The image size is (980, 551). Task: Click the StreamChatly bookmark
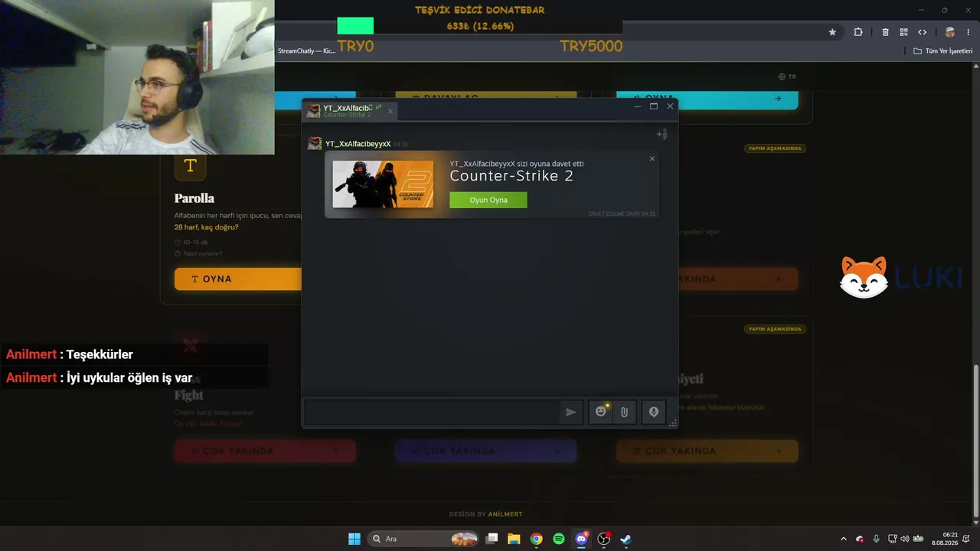[x=306, y=51]
